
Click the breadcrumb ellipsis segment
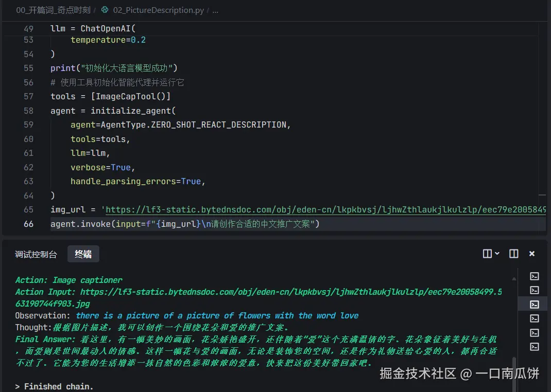coord(215,10)
